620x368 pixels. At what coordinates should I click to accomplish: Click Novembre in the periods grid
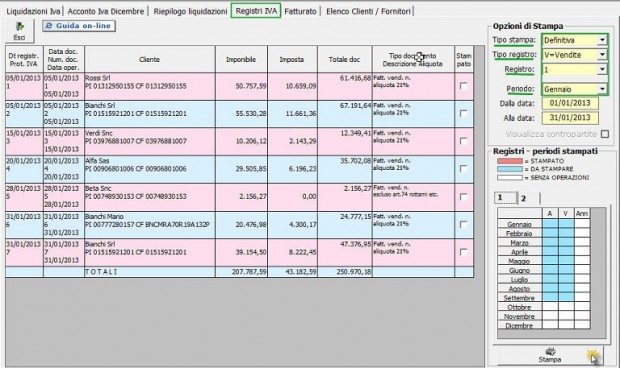click(x=519, y=317)
